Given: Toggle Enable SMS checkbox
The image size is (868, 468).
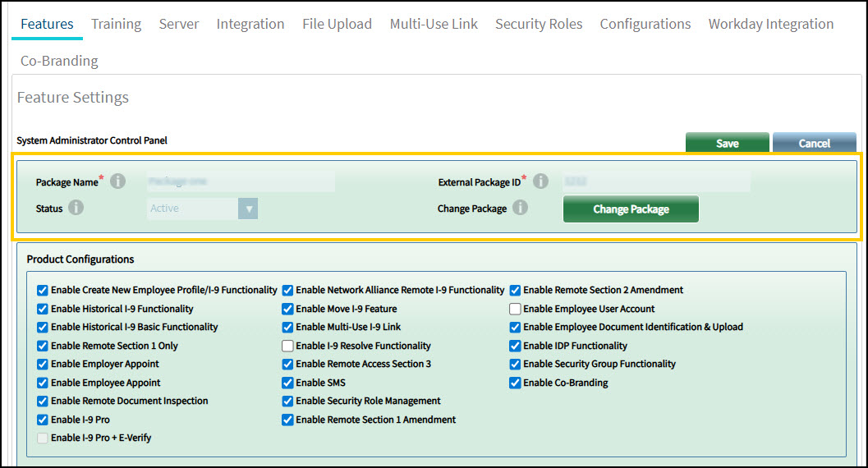Looking at the screenshot, I should click(287, 383).
